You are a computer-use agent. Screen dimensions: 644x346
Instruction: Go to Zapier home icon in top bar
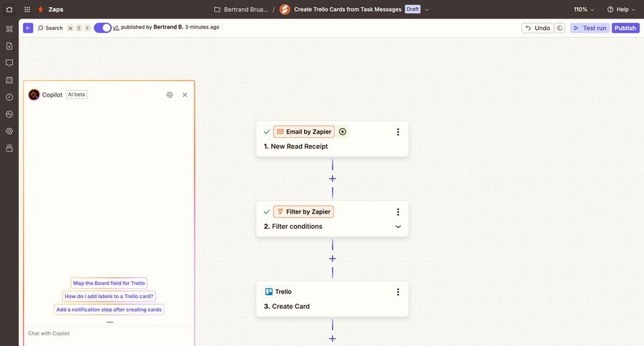(9, 9)
